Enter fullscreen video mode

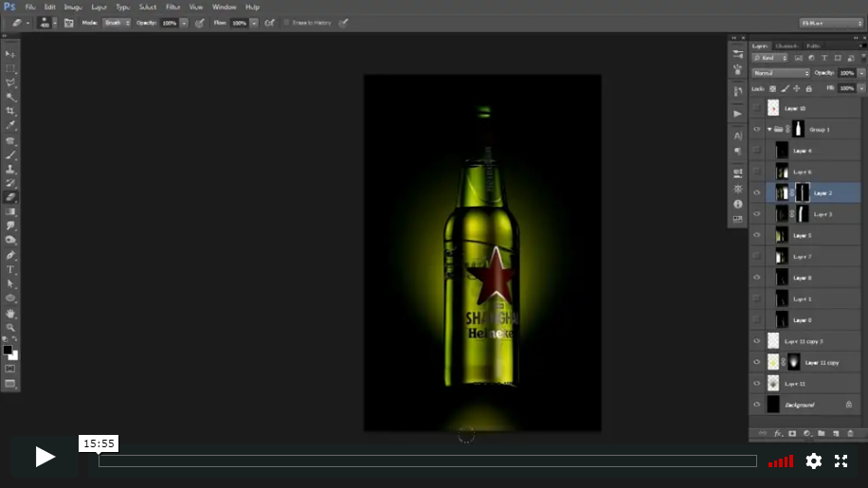pos(841,461)
